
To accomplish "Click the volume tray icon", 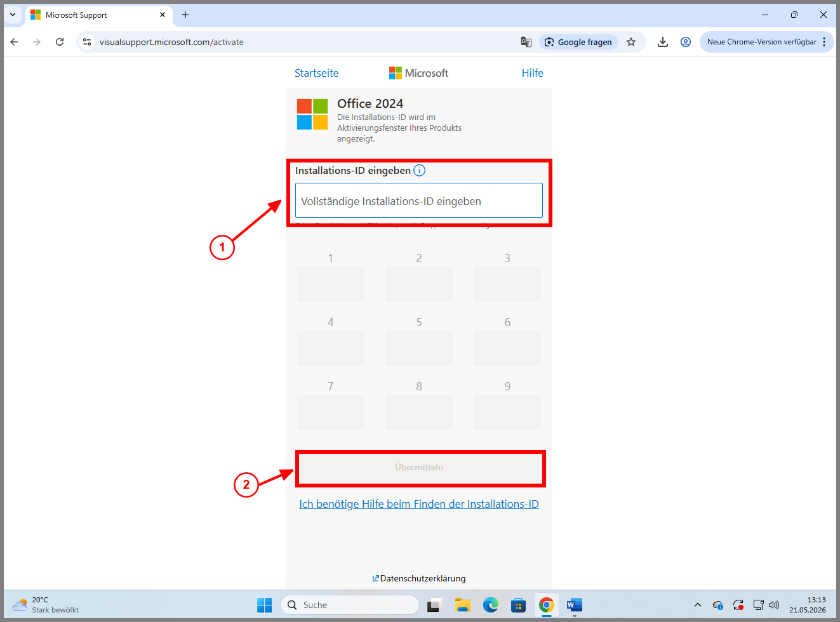I will click(774, 605).
